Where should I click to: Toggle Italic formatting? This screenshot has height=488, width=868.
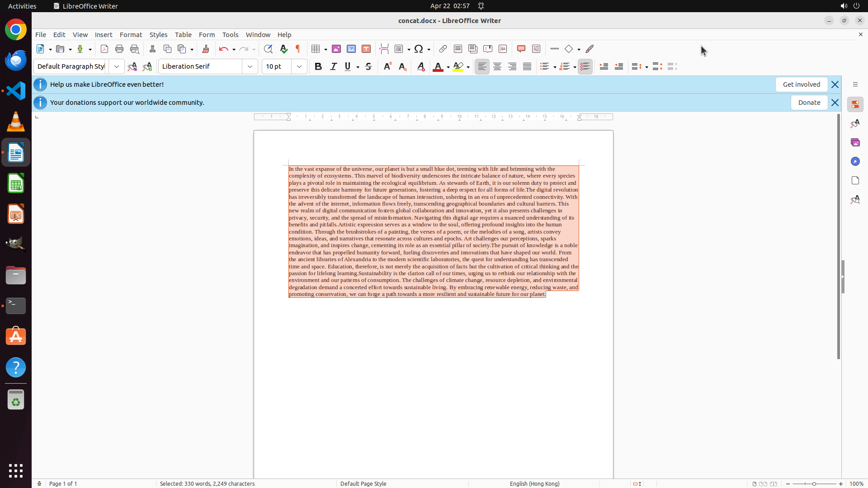333,66
